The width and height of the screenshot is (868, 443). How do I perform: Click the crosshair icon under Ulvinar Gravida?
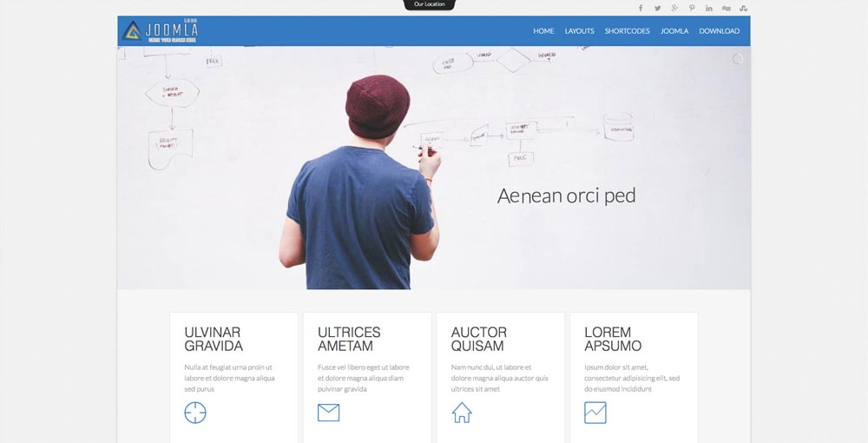pyautogui.click(x=195, y=413)
